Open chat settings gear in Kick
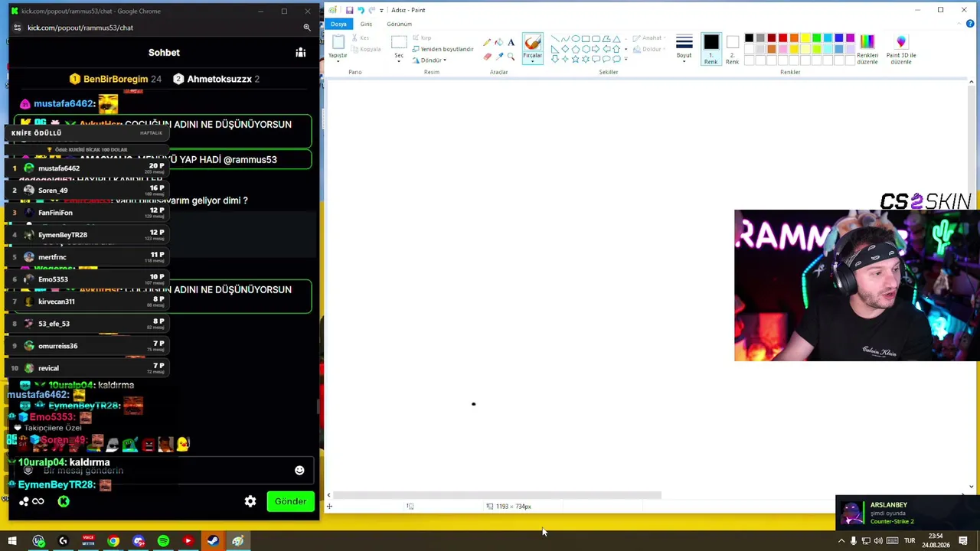The width and height of the screenshot is (980, 551). [x=250, y=501]
